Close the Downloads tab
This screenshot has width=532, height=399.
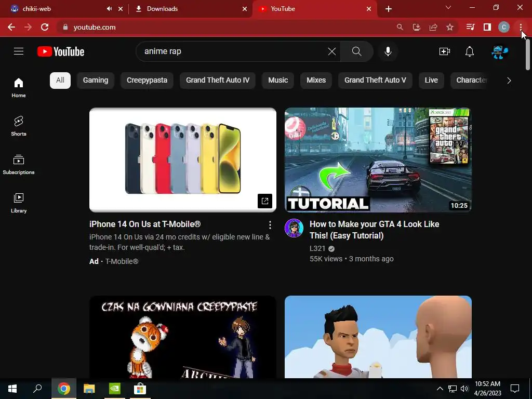pos(245,9)
